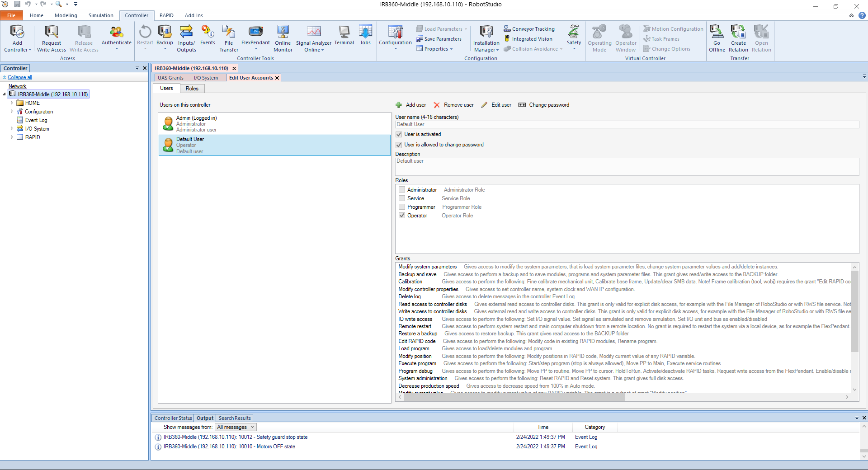
Task: Open the Backup tool
Action: (x=165, y=36)
